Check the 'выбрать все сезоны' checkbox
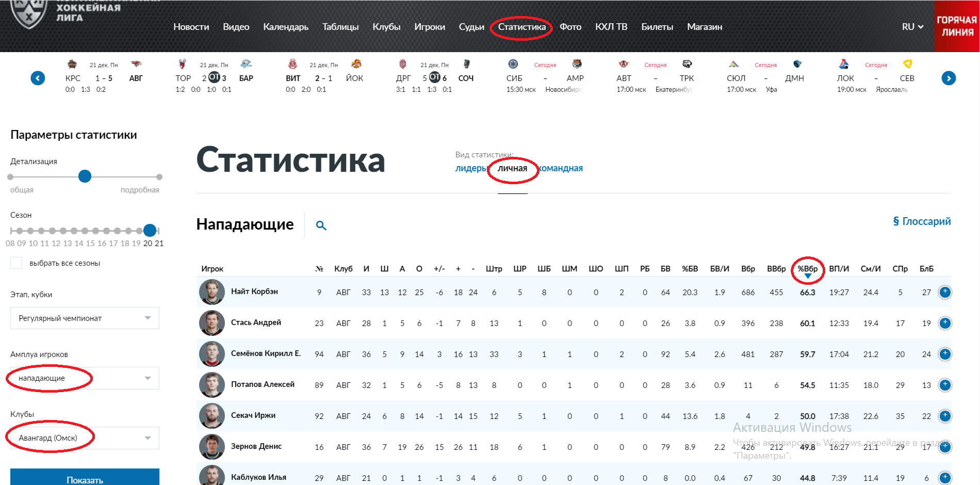980x485 pixels. [17, 263]
